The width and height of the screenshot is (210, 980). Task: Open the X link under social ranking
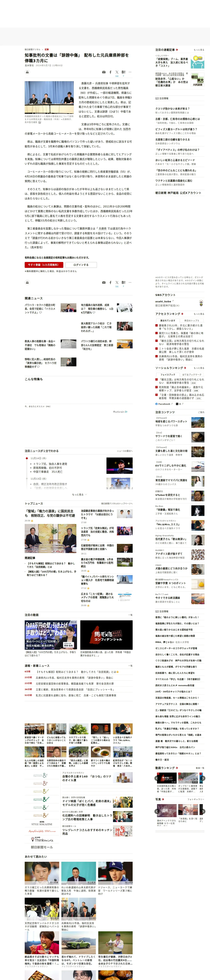click(180, 404)
